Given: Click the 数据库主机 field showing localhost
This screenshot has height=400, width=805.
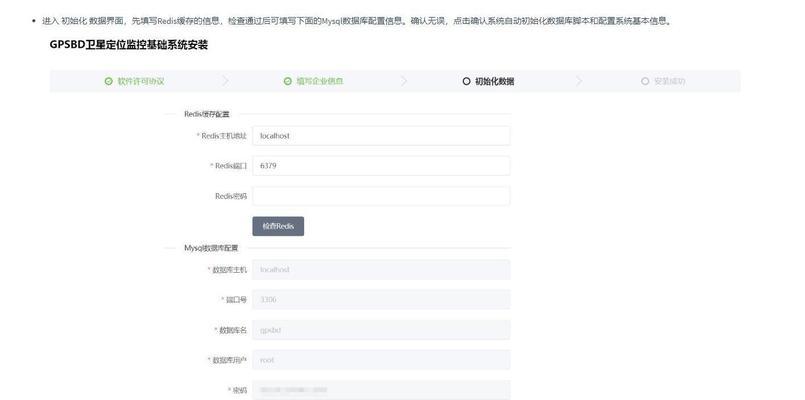Looking at the screenshot, I should point(381,270).
